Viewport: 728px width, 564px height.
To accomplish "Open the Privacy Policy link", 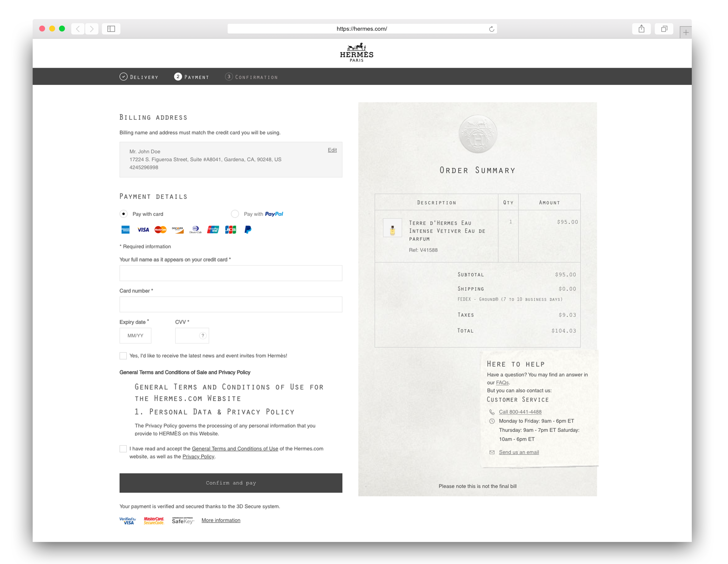I will click(x=198, y=457).
